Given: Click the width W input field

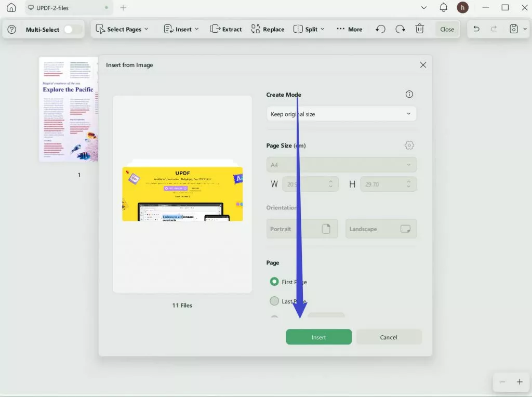Looking at the screenshot, I should [310, 184].
